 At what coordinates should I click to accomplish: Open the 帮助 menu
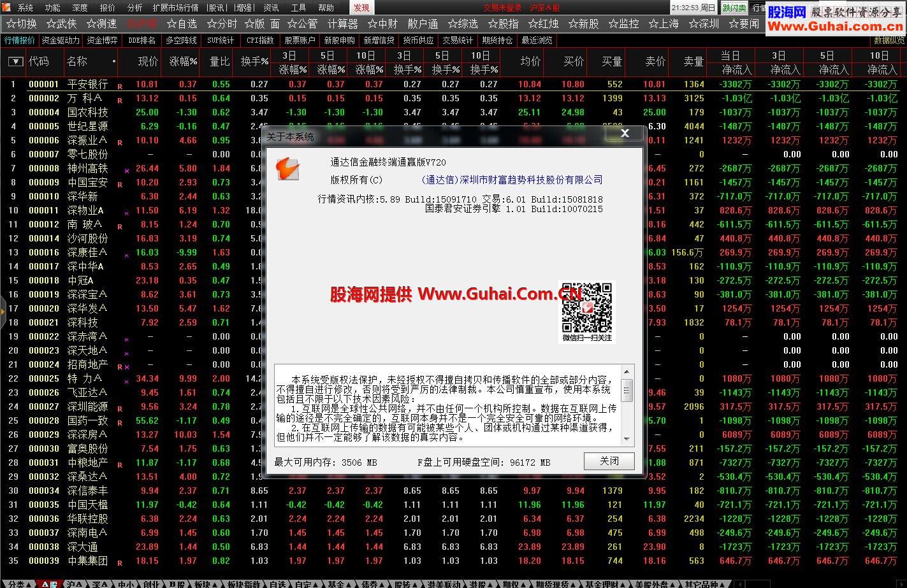coord(326,8)
